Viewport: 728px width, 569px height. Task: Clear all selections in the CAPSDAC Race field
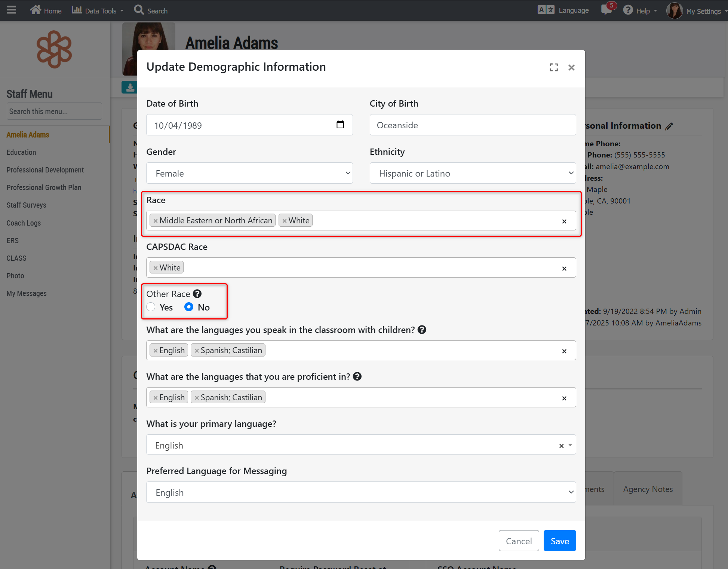(x=564, y=268)
